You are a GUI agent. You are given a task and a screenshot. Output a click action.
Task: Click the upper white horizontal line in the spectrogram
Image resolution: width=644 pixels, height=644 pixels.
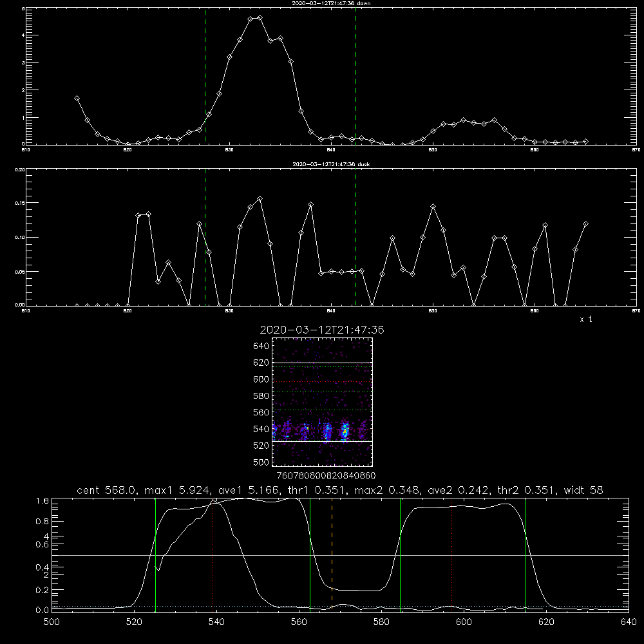323,363
